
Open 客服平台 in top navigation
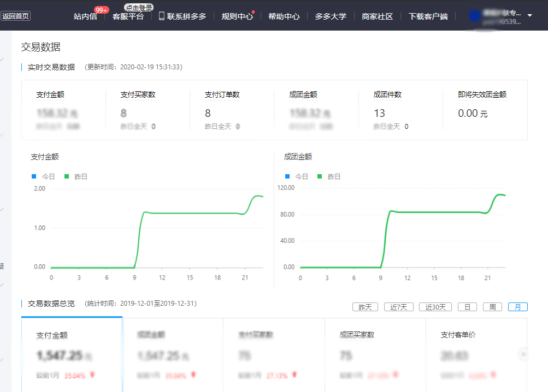[x=128, y=16]
